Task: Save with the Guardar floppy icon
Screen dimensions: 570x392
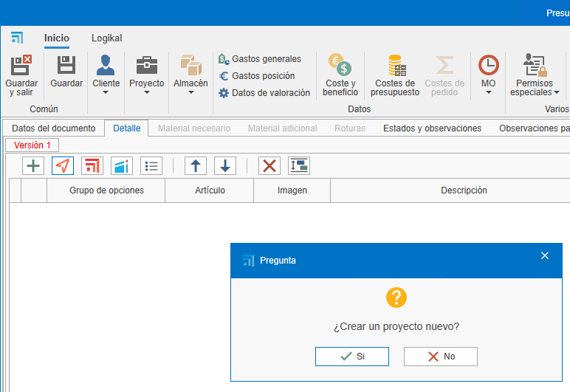Action: [66, 65]
